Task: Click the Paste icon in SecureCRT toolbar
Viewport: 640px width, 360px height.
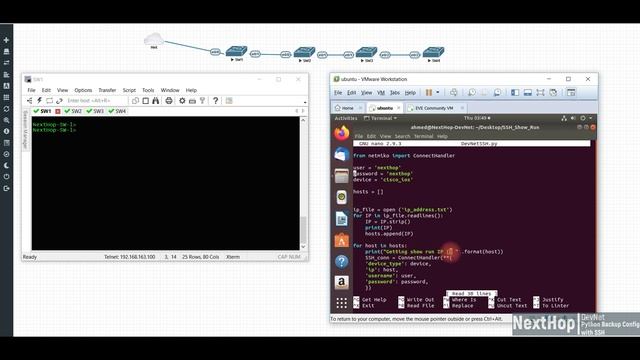Action: pos(146,100)
